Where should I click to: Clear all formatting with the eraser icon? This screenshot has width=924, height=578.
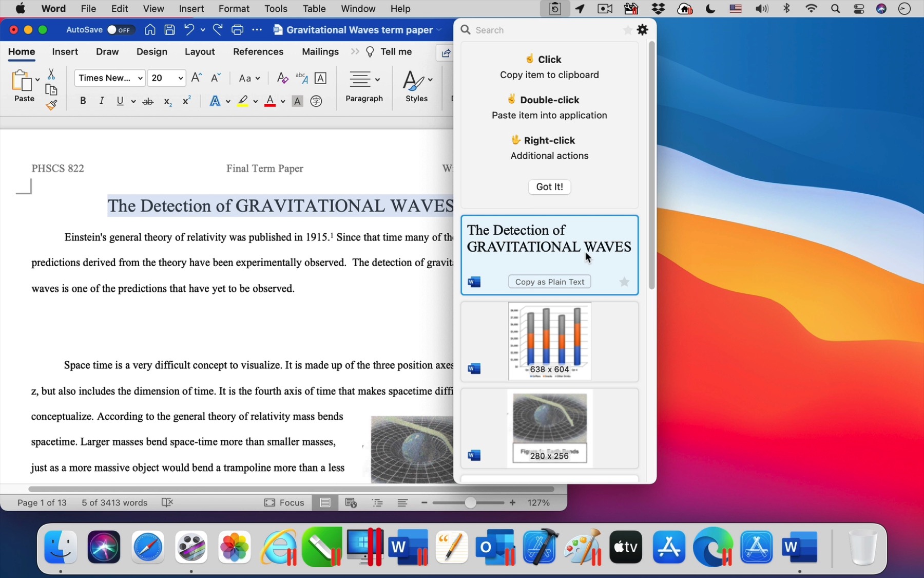coord(282,78)
